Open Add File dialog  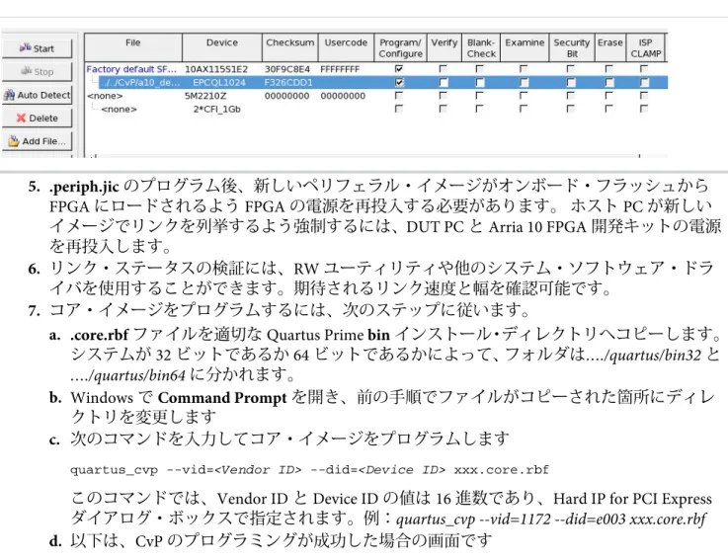coord(38,141)
